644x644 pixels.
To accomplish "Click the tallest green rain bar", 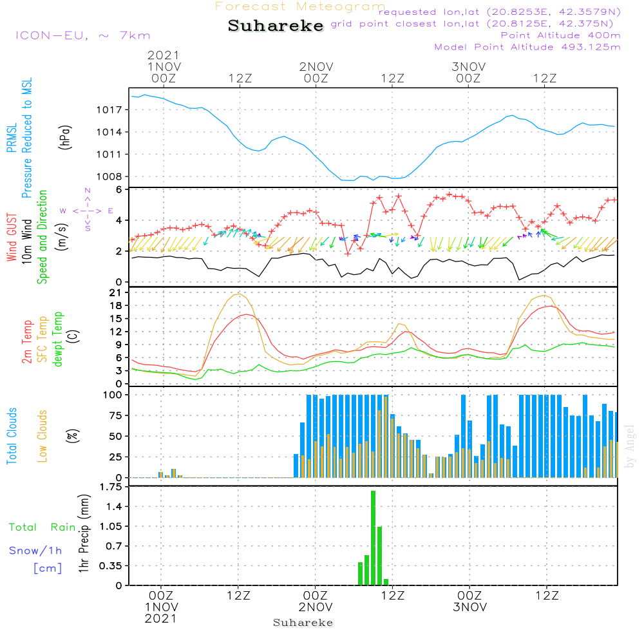I will point(373,538).
